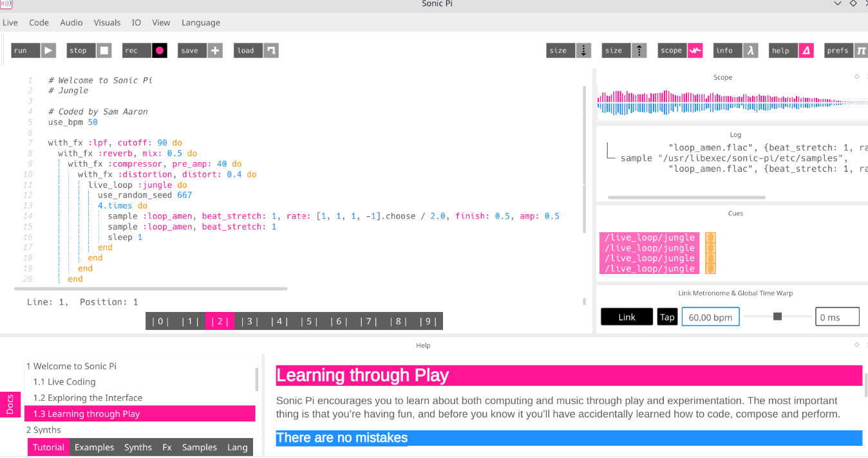Switch to the Synths help tab

138,447
